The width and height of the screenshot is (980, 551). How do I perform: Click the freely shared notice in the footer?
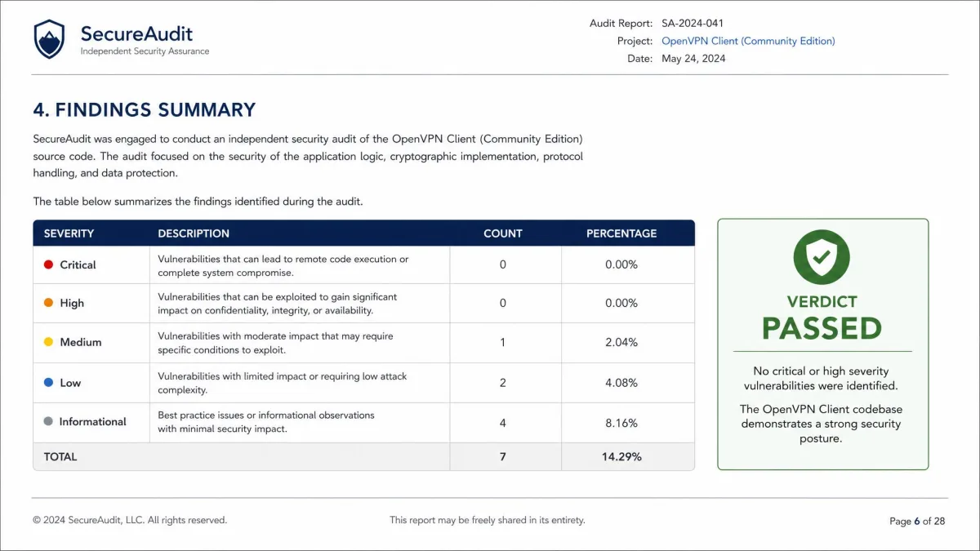488,520
